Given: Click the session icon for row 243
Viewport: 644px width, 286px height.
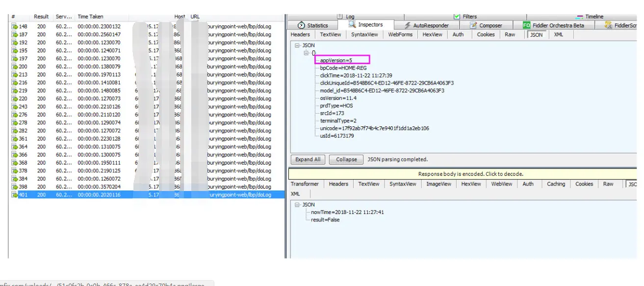Looking at the screenshot, I should coord(15,107).
